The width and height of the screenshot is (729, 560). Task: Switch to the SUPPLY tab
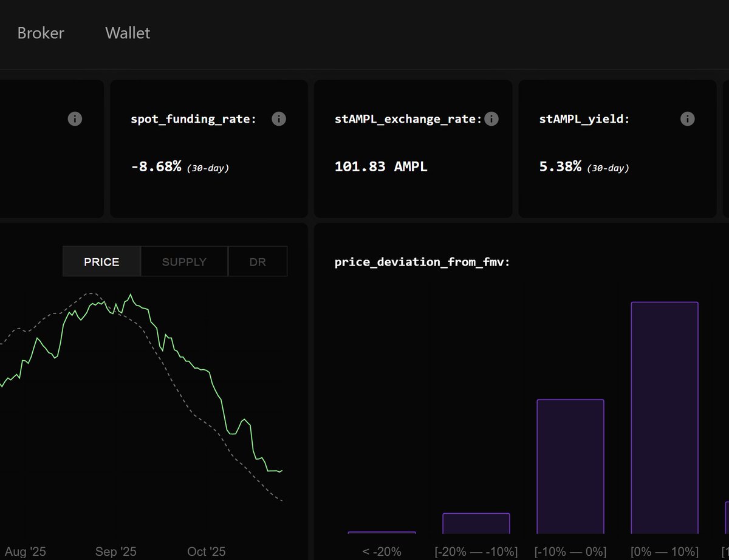tap(184, 261)
